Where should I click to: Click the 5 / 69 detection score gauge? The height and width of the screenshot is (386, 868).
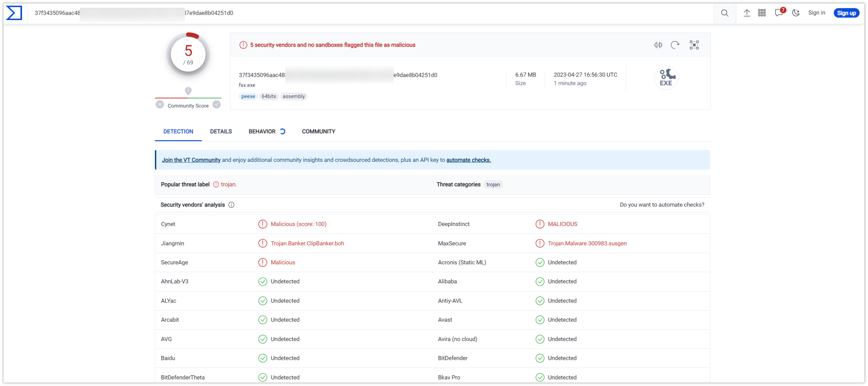[x=188, y=54]
